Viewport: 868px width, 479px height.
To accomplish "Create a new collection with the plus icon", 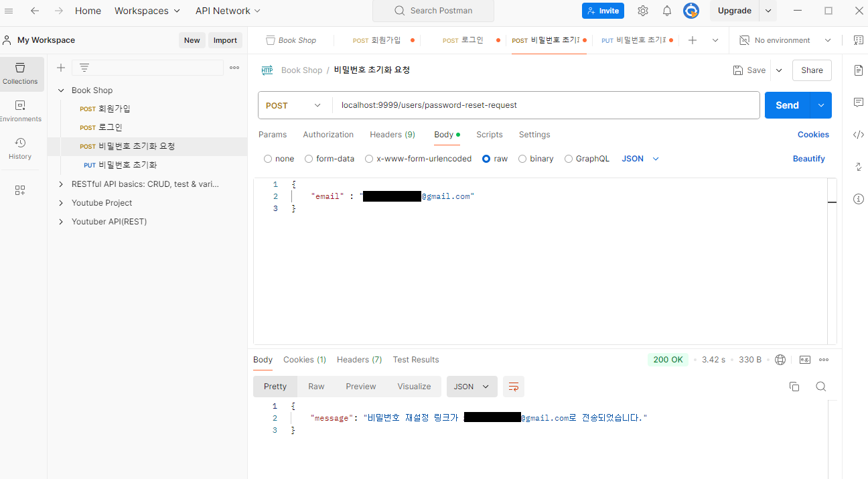I will (61, 68).
